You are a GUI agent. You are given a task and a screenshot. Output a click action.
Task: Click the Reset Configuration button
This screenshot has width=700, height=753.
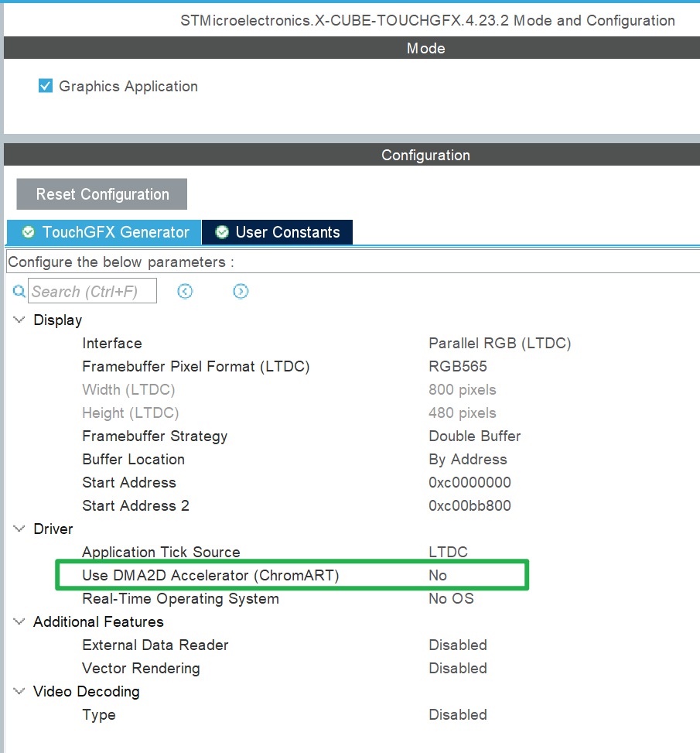(x=102, y=194)
